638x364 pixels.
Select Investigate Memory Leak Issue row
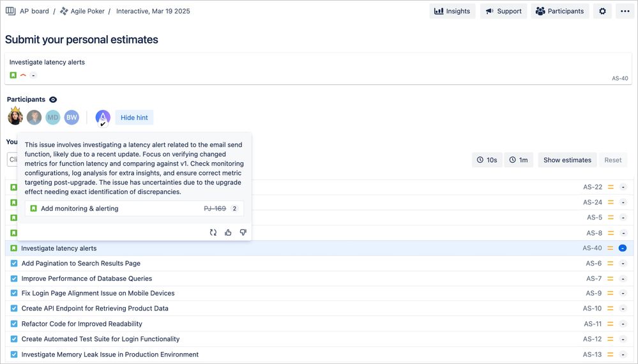pos(319,354)
